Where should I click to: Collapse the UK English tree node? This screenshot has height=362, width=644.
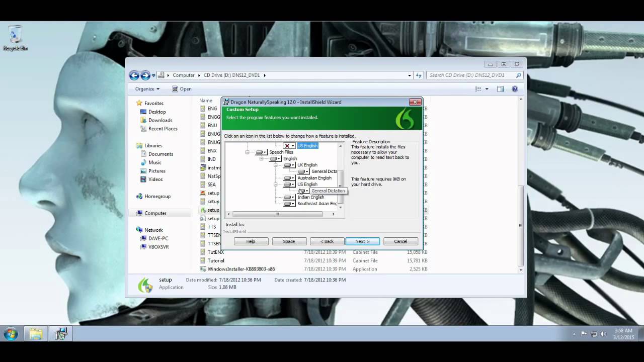pos(275,165)
